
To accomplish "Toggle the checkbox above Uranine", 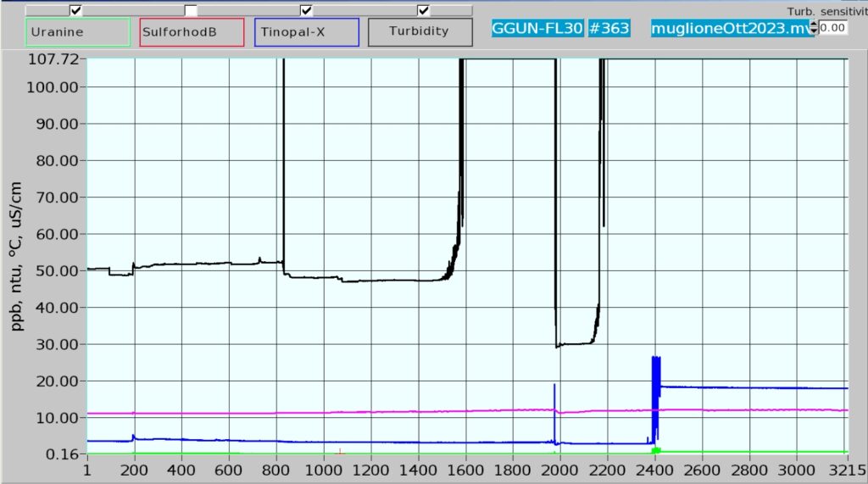I will [76, 10].
